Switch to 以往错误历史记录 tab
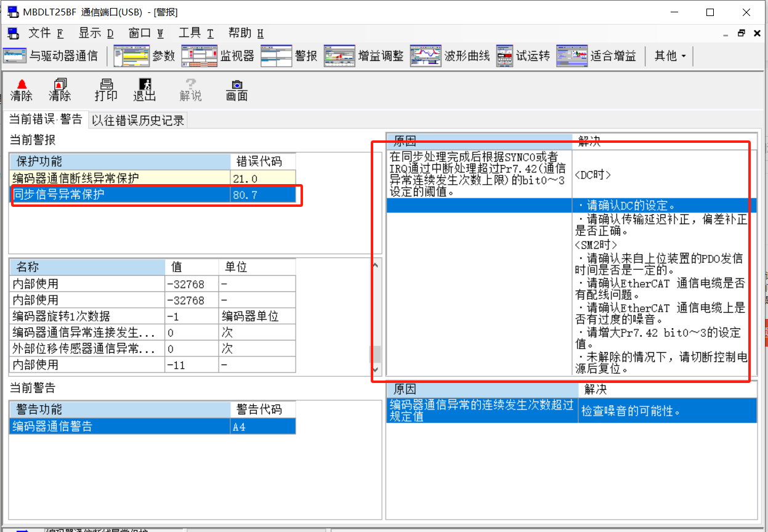The height and width of the screenshot is (532, 768). point(138,120)
